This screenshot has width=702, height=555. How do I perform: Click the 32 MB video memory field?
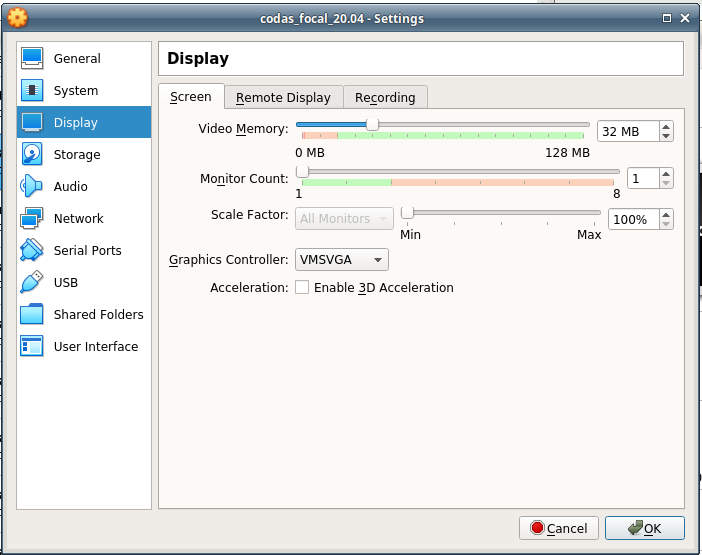628,132
